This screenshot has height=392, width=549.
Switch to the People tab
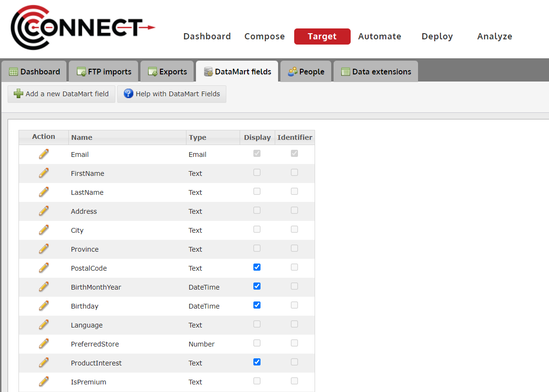click(x=306, y=72)
